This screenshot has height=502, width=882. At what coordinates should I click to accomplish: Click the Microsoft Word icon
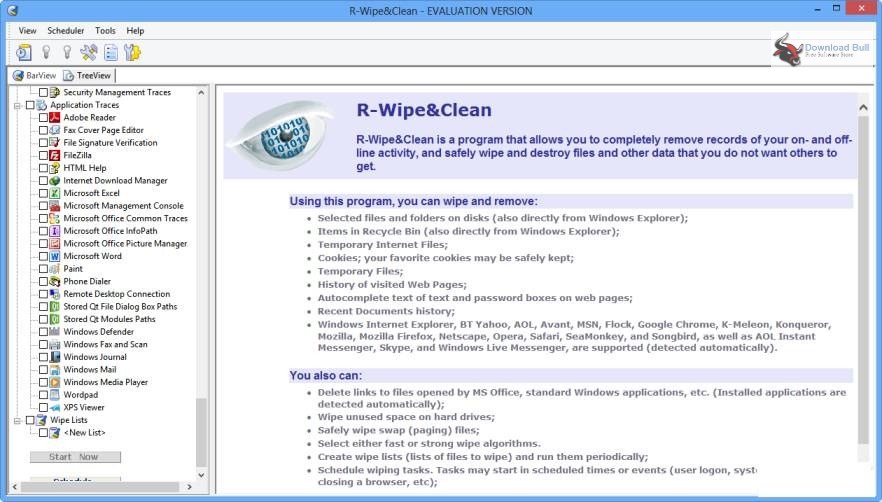55,256
